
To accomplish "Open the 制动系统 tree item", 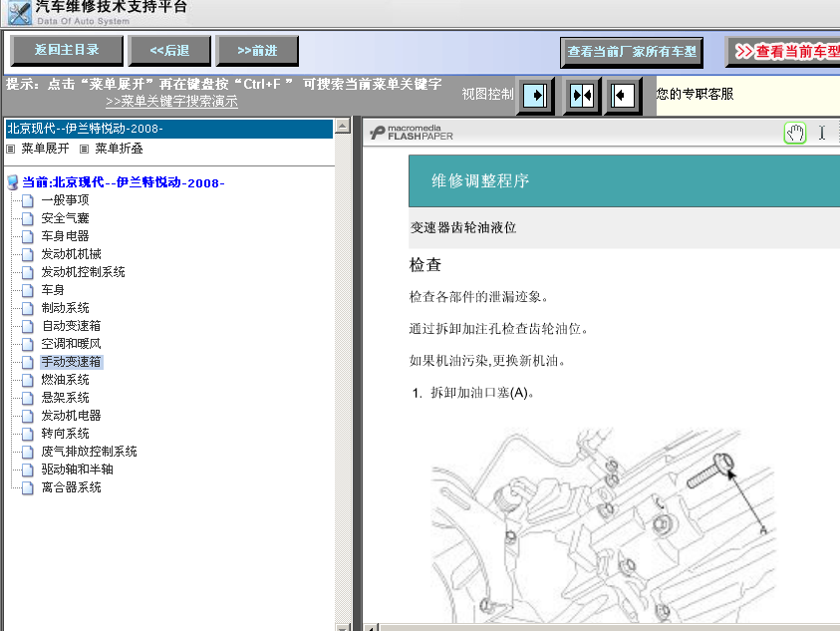I will (x=66, y=308).
